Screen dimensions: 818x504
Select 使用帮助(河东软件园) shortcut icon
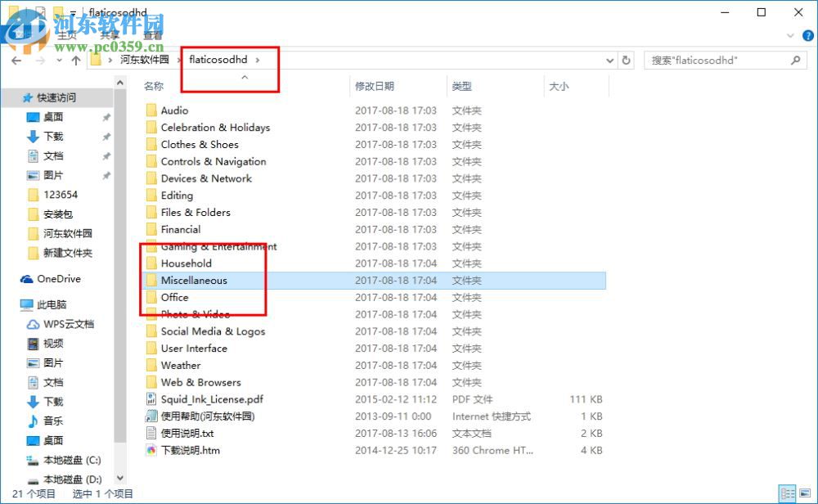[x=151, y=416]
